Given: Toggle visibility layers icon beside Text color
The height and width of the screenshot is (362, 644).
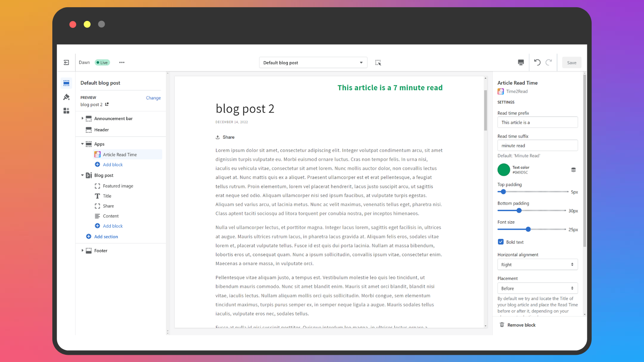Looking at the screenshot, I should coord(574,170).
